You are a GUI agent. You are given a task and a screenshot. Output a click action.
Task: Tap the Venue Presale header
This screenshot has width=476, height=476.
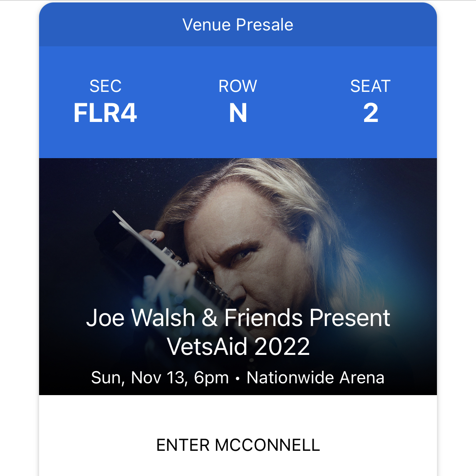pos(238,24)
